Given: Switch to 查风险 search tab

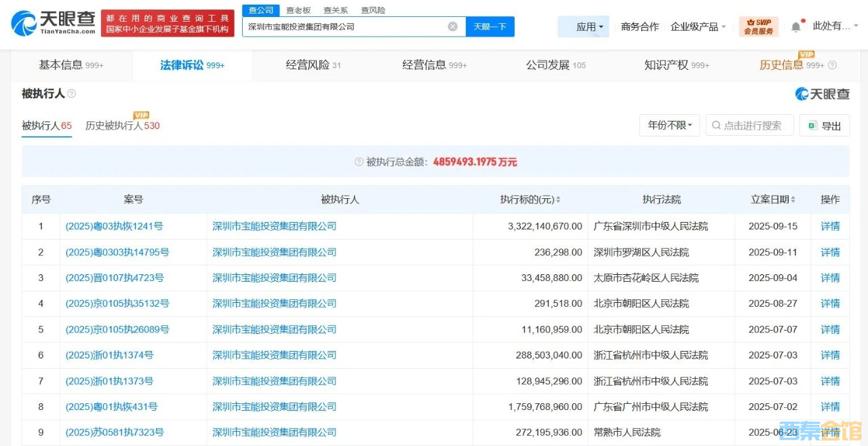Looking at the screenshot, I should pyautogui.click(x=373, y=10).
